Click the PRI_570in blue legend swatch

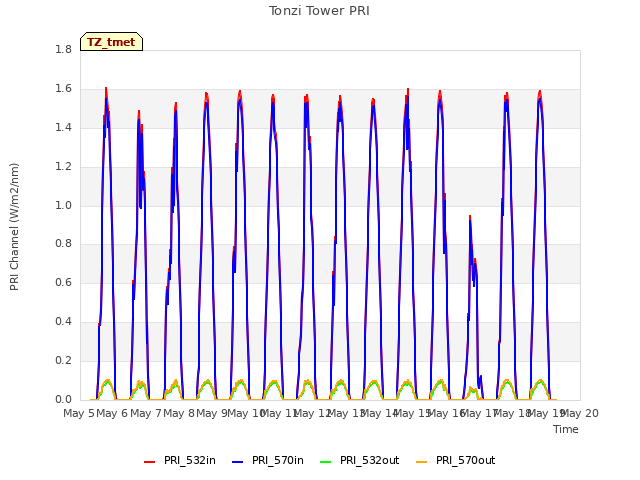click(238, 462)
